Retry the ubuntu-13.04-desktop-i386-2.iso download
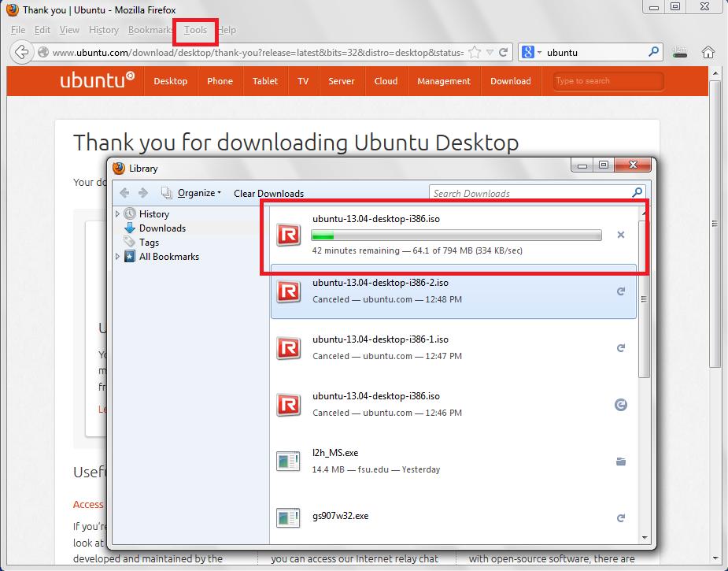The height and width of the screenshot is (571, 728). click(620, 291)
